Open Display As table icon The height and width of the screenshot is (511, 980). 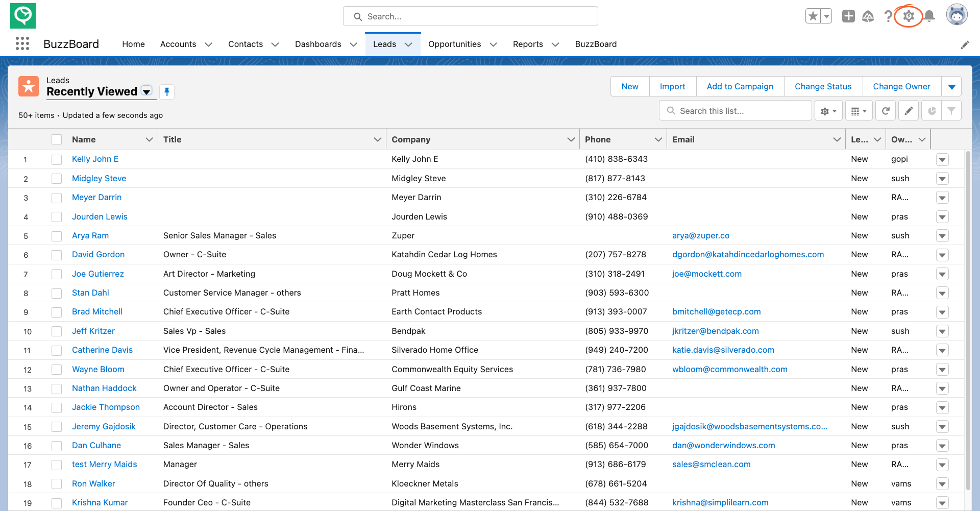(859, 111)
